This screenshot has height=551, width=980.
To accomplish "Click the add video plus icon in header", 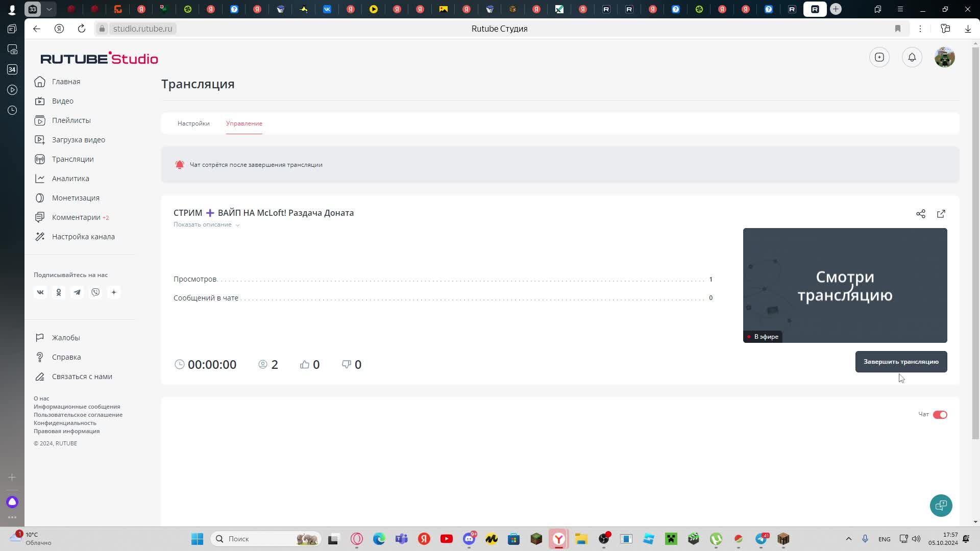I will 879,57.
